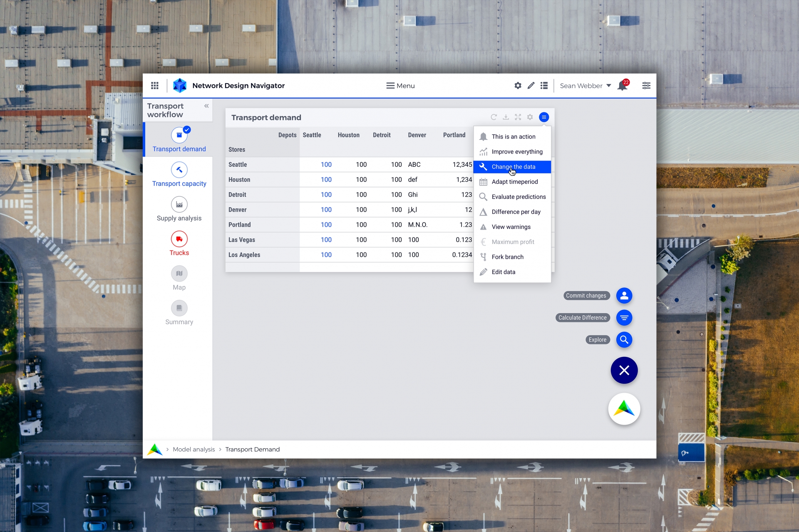
Task: Open the app grid launcher icon
Action: pyautogui.click(x=155, y=86)
